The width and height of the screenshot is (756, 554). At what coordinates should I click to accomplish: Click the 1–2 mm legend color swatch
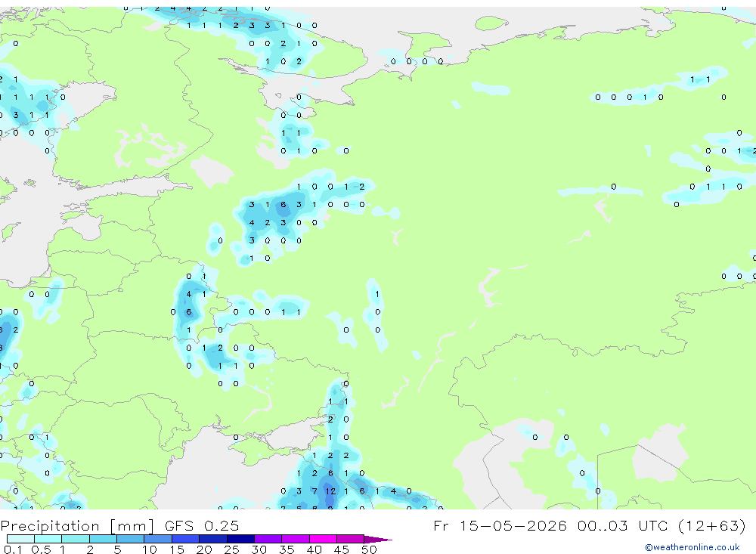pos(76,539)
